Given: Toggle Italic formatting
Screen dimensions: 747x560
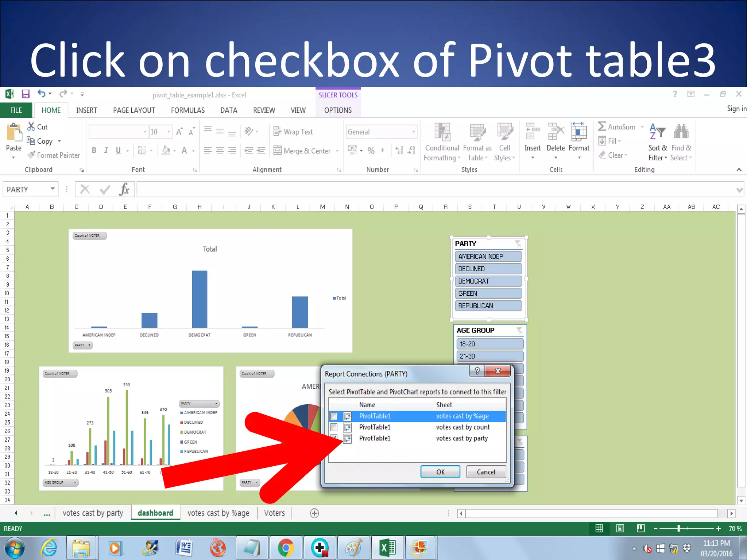Looking at the screenshot, I should 106,150.
